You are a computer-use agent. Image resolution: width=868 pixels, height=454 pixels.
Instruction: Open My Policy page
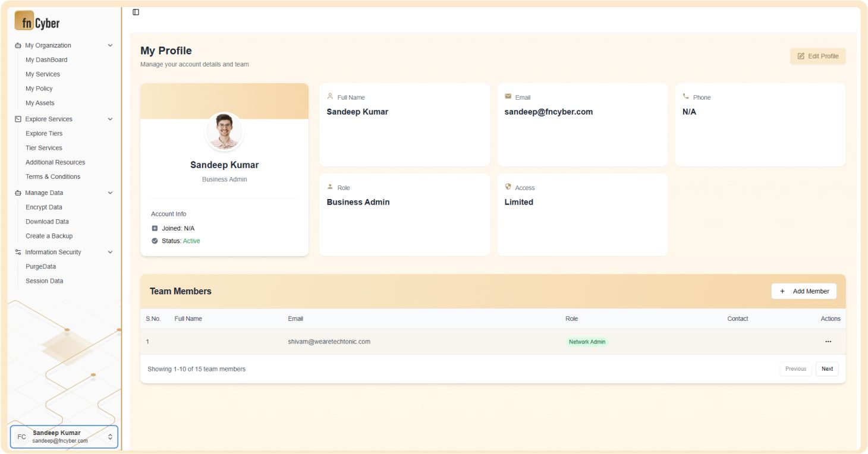[39, 89]
